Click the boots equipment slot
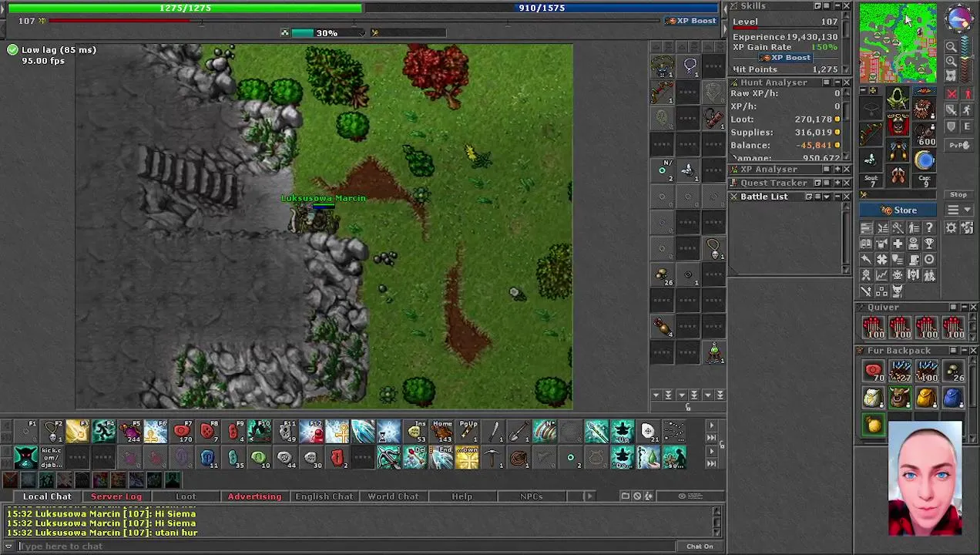 (x=898, y=175)
